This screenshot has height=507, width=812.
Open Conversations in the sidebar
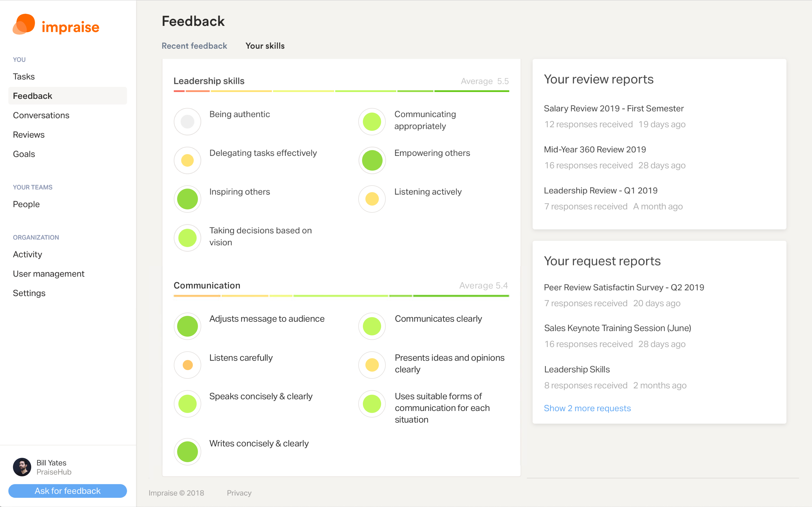(x=41, y=115)
